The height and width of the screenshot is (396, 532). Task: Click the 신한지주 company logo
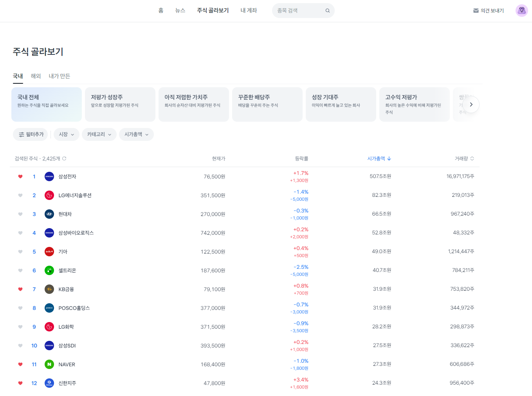tap(49, 383)
